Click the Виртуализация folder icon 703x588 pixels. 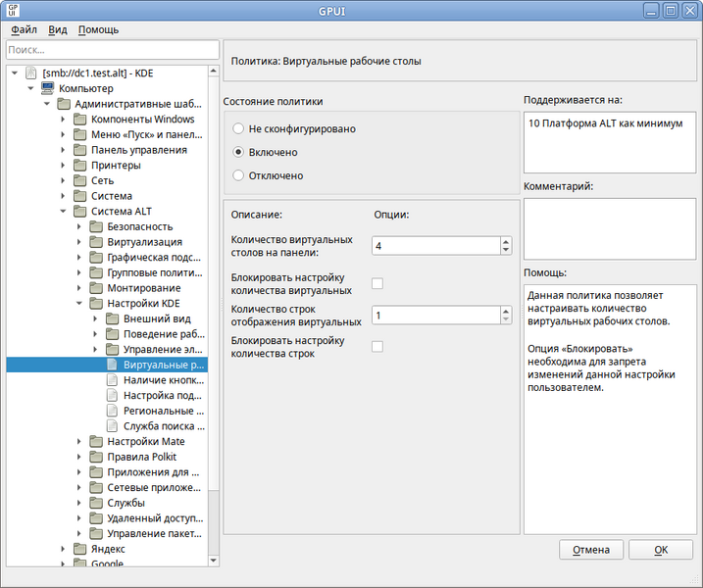click(96, 241)
